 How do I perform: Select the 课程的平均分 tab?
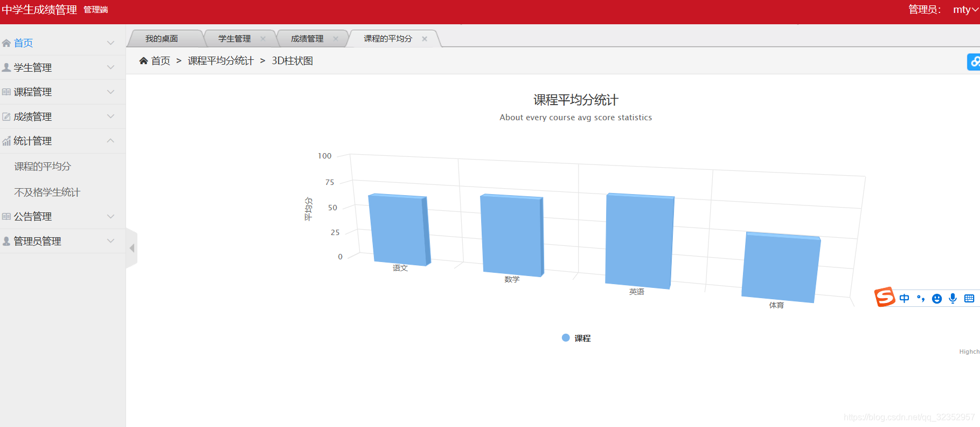[x=388, y=39]
